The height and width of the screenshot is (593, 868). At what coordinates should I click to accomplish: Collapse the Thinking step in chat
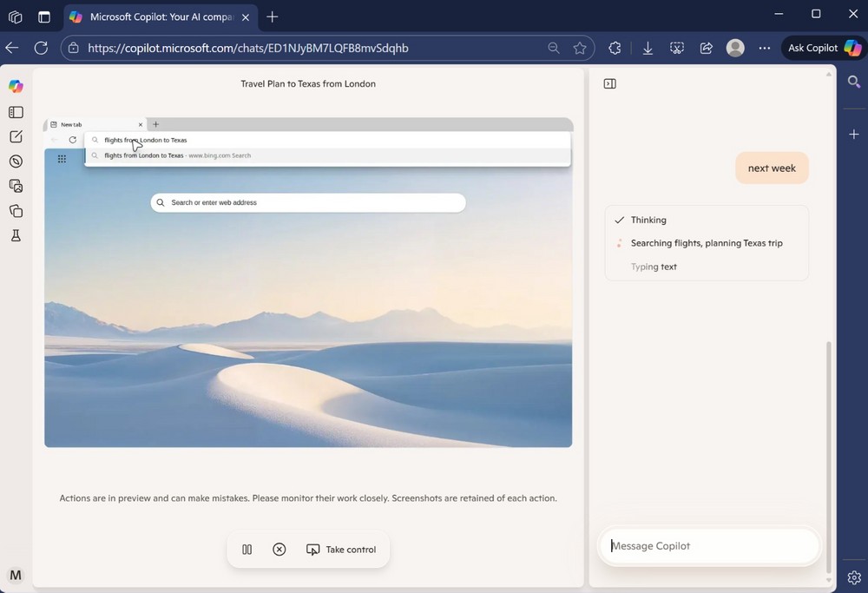click(648, 221)
